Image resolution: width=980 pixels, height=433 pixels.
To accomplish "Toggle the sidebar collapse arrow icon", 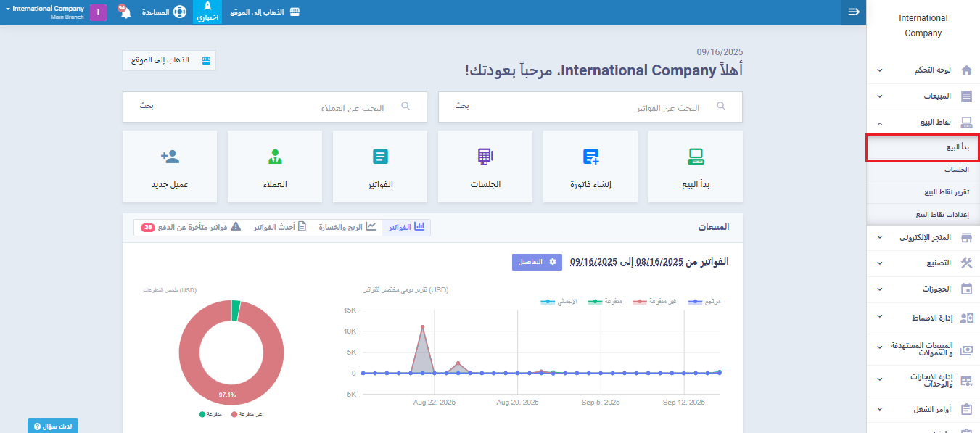I will [x=854, y=12].
